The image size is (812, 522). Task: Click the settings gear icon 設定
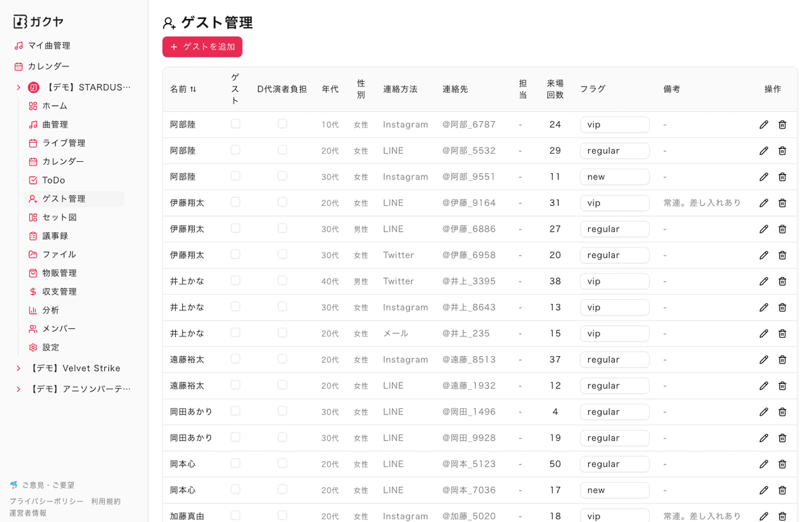point(32,347)
